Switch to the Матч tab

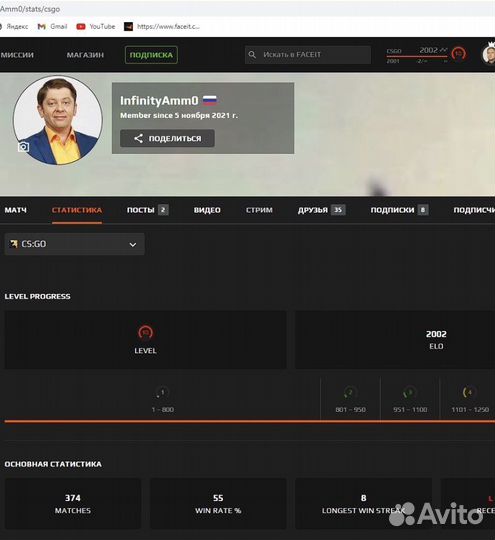coord(16,210)
